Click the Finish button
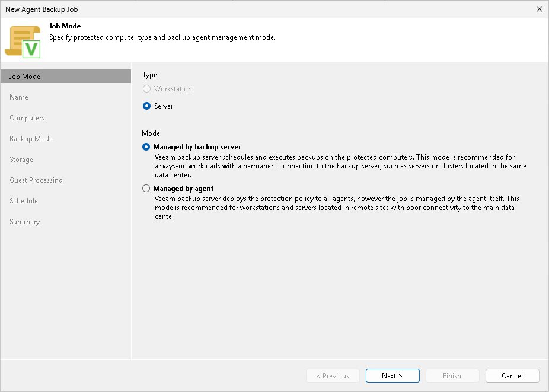 452,376
